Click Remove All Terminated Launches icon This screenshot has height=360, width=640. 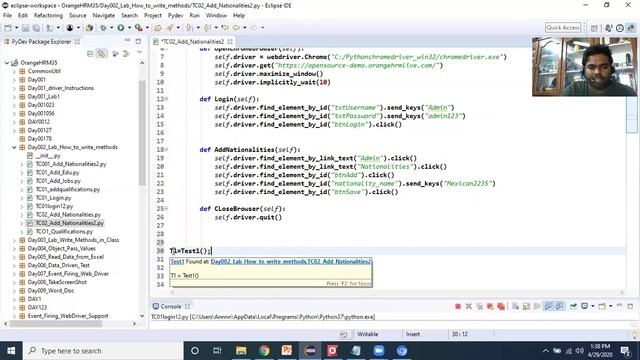coord(480,307)
